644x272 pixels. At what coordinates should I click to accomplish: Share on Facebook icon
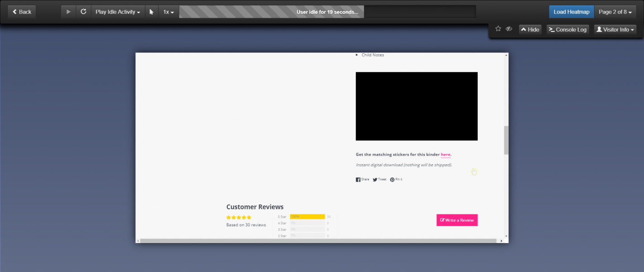[x=358, y=180]
